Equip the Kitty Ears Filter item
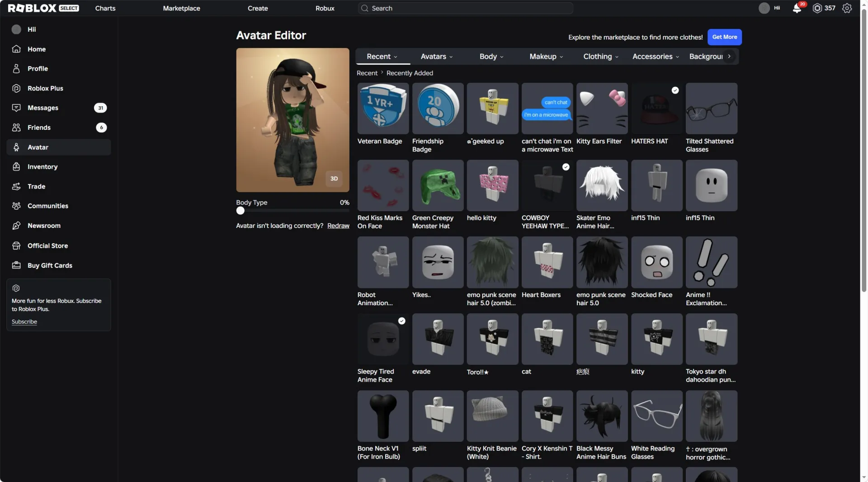This screenshot has height=482, width=868. [602, 109]
